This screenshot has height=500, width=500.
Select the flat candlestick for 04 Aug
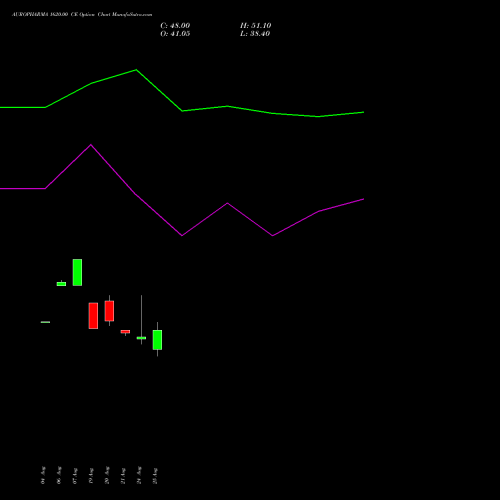tap(45, 322)
